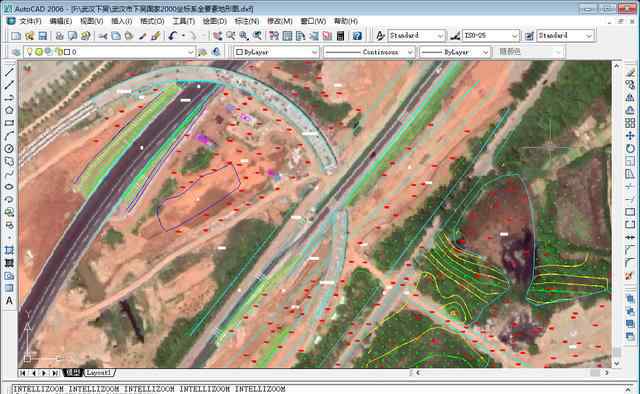Screen dimensions: 640x394
Task: Click the vertical scrollbar down arrow
Action: pos(617,363)
